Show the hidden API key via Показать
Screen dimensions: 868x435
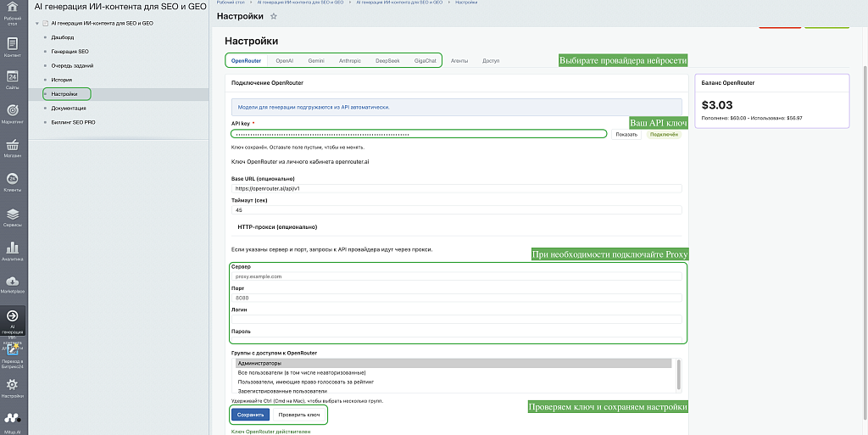626,135
